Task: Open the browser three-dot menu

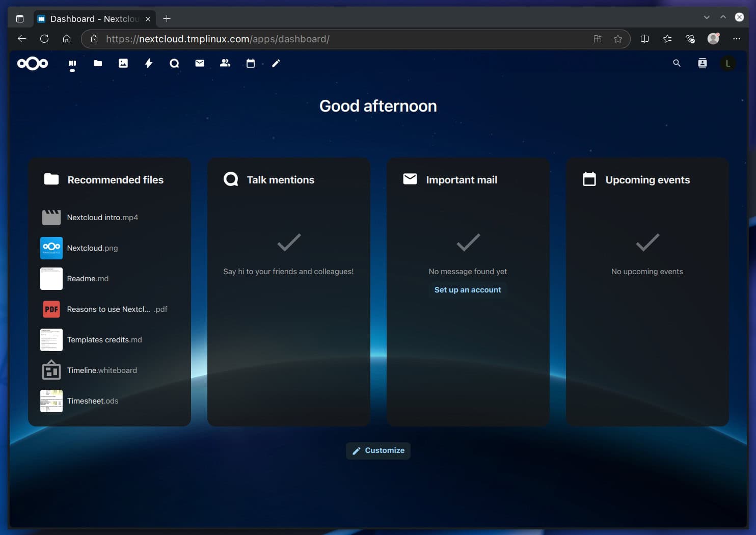Action: coord(737,39)
